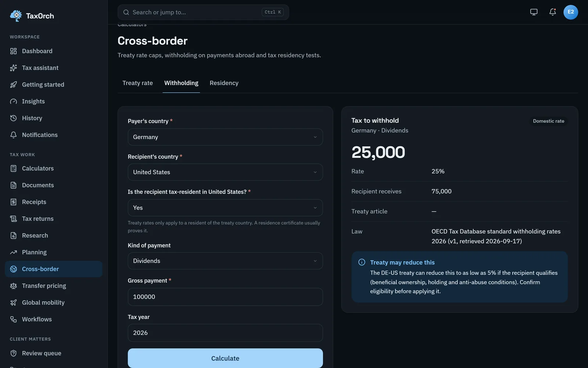Click the info icon in treaty notice
This screenshot has height=368, width=588.
pyautogui.click(x=362, y=262)
